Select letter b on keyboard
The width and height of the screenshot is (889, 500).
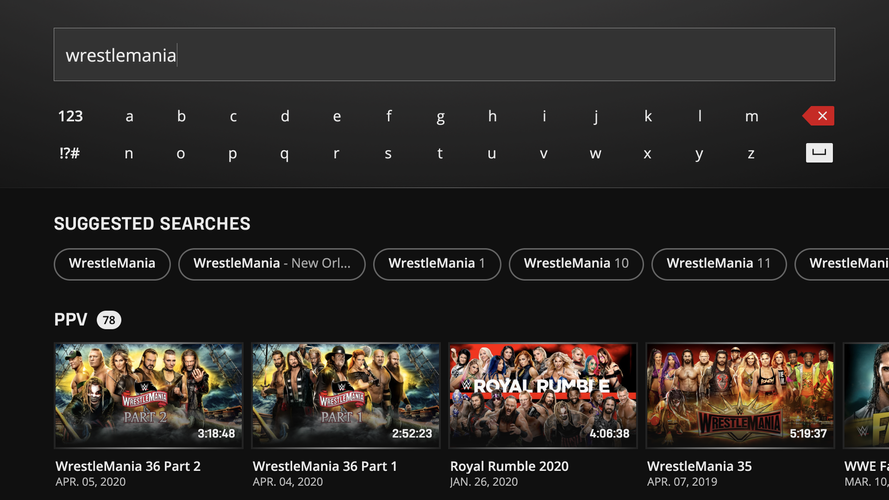(x=181, y=116)
